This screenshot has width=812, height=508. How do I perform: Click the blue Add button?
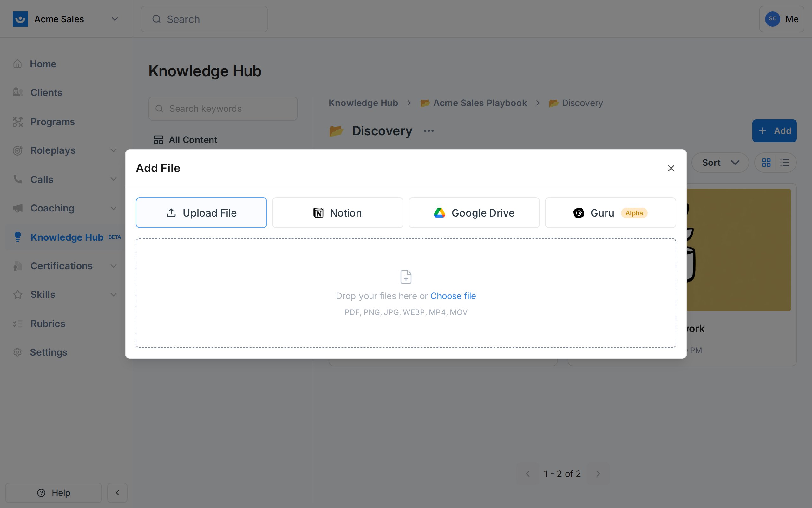(774, 131)
